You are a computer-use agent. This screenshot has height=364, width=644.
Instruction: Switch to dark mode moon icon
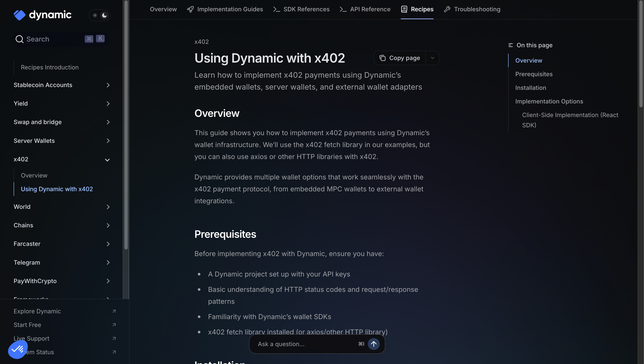(x=104, y=15)
